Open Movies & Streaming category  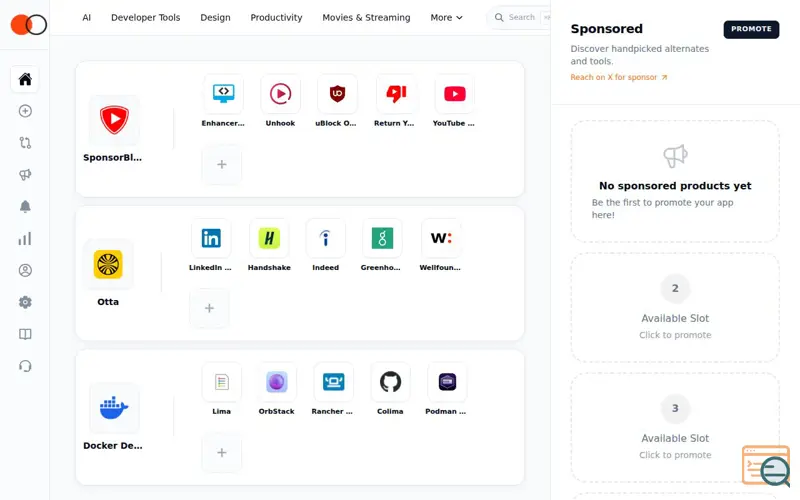(366, 17)
